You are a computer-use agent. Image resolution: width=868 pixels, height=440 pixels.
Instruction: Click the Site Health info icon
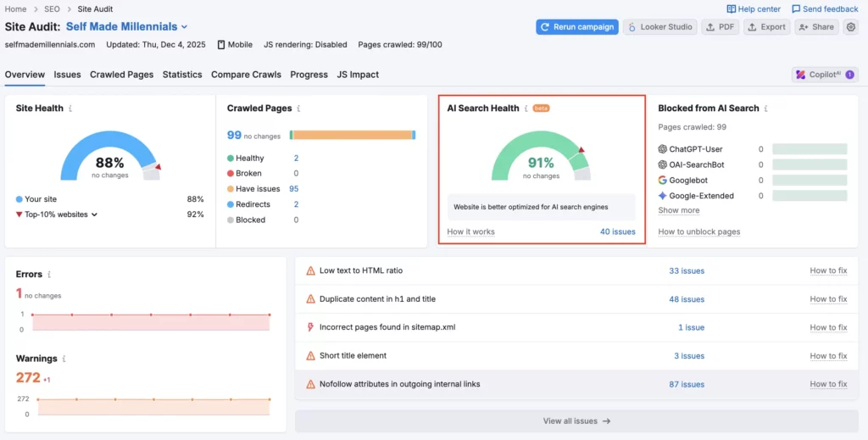click(x=70, y=109)
